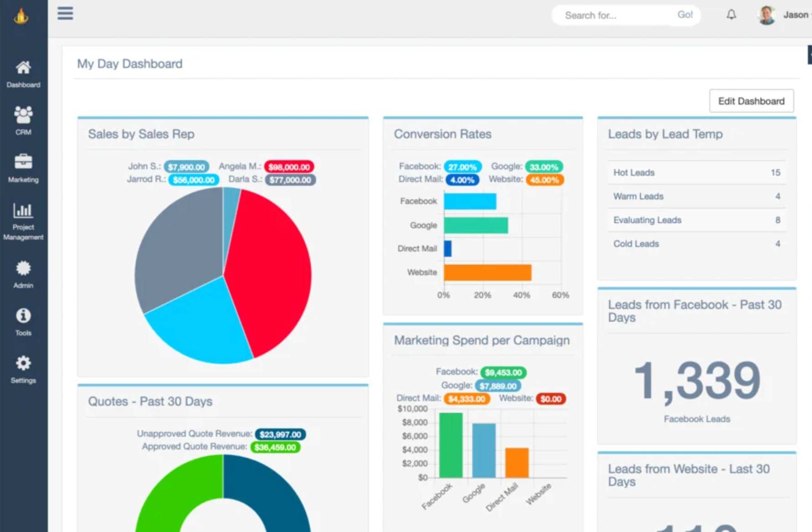Click the My Day Dashboard title

130,63
